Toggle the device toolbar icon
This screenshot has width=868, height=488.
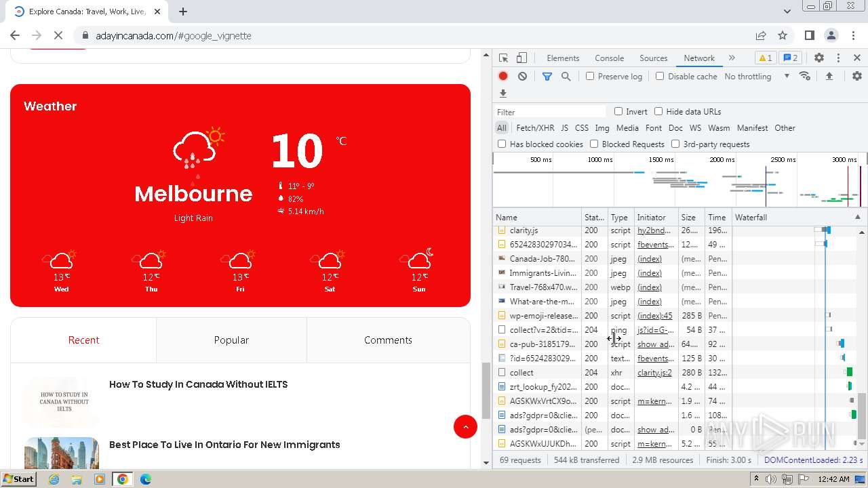point(521,58)
